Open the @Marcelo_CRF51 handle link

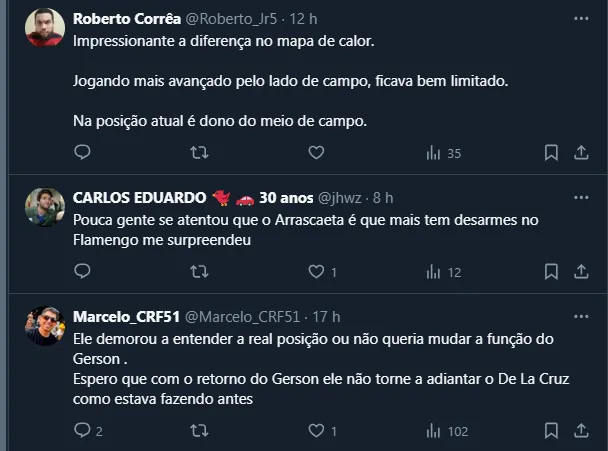click(x=243, y=317)
